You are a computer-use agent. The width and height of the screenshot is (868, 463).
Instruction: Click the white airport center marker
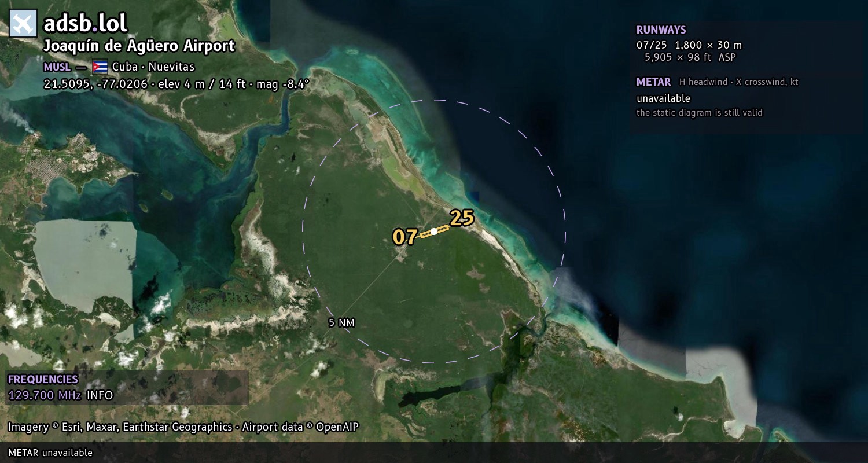click(434, 231)
